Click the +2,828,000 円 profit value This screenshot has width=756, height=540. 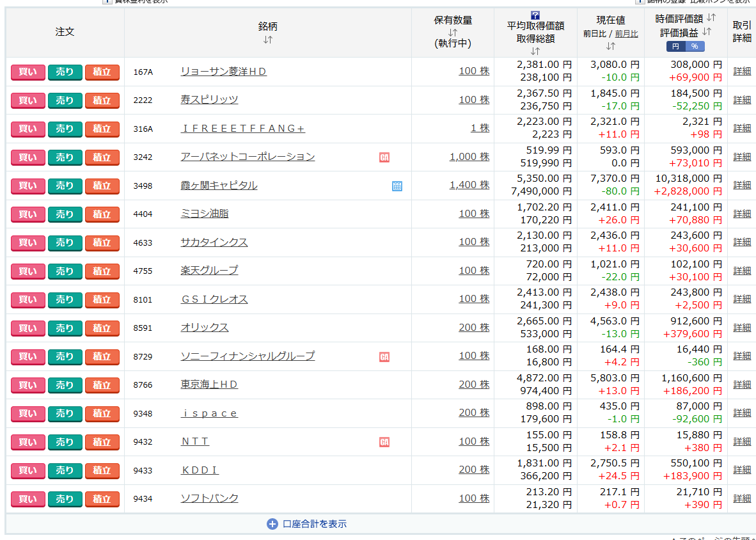(x=688, y=191)
